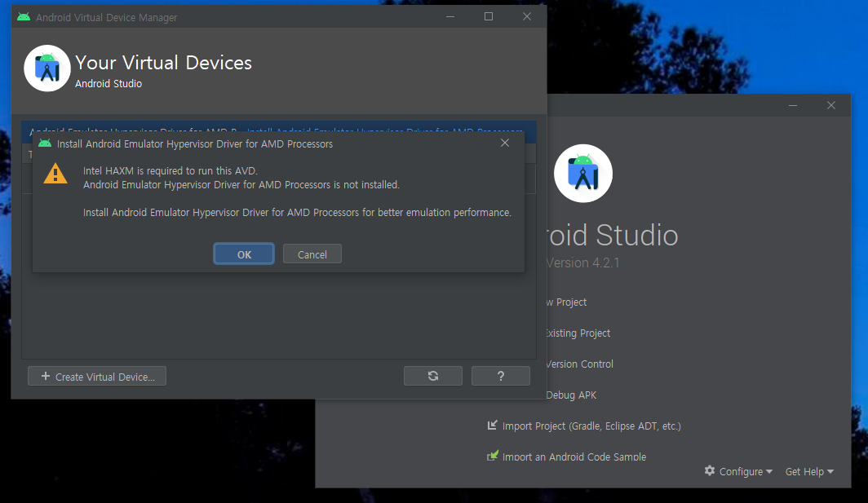Click the Import Project arrow icon
The image size is (868, 503).
click(x=492, y=425)
